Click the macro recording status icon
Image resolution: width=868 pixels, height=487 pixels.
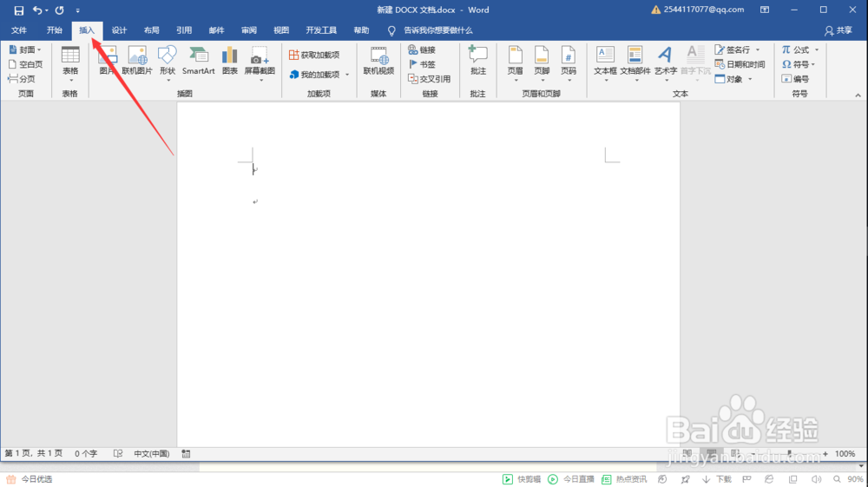(186, 454)
